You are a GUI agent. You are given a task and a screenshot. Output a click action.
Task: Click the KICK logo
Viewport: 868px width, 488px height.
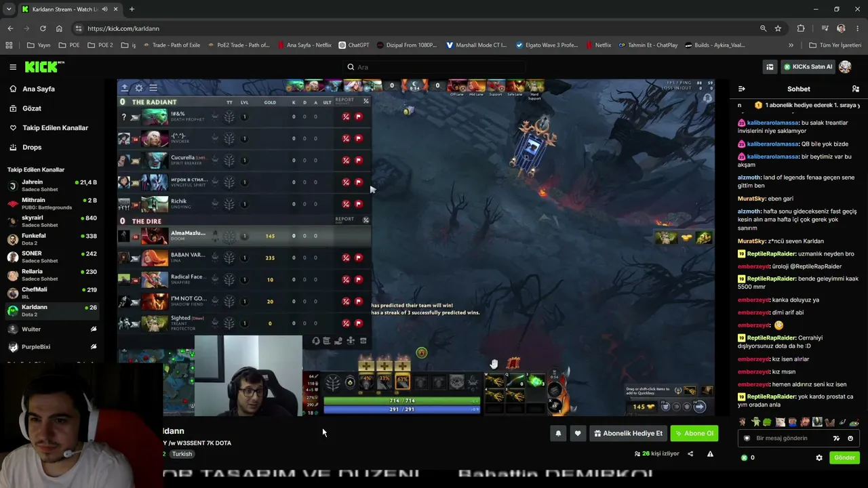coord(45,67)
